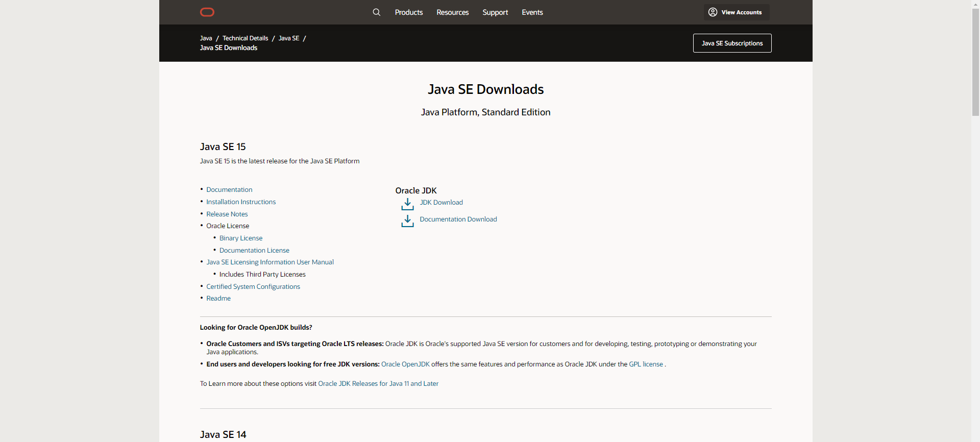Click the scrollbar up arrow
The height and width of the screenshot is (442, 980).
(x=975, y=4)
